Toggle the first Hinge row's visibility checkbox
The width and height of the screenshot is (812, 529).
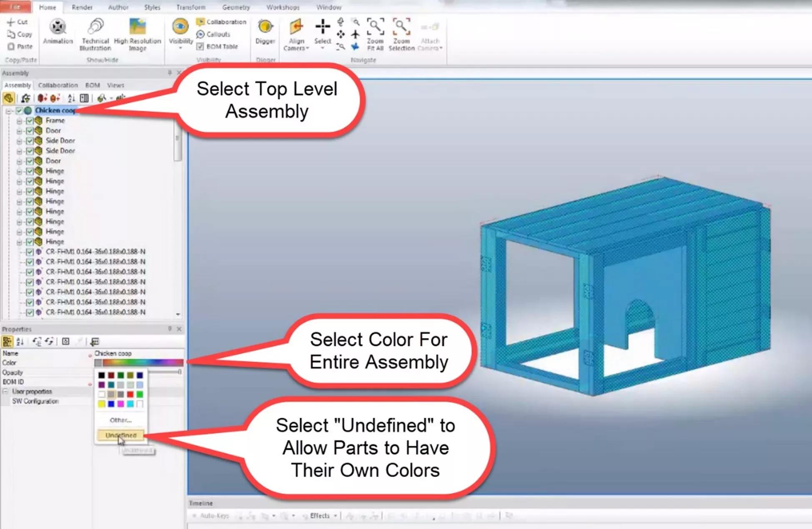[x=30, y=171]
